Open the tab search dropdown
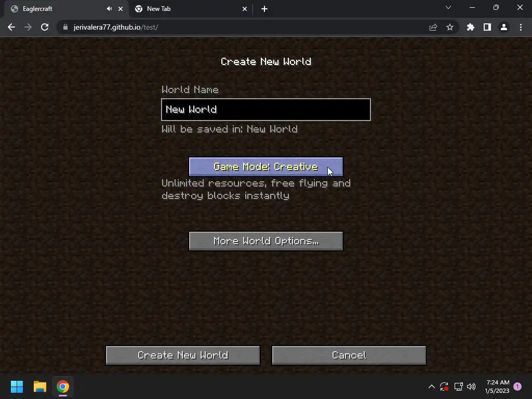This screenshot has height=399, width=532. pyautogui.click(x=448, y=7)
